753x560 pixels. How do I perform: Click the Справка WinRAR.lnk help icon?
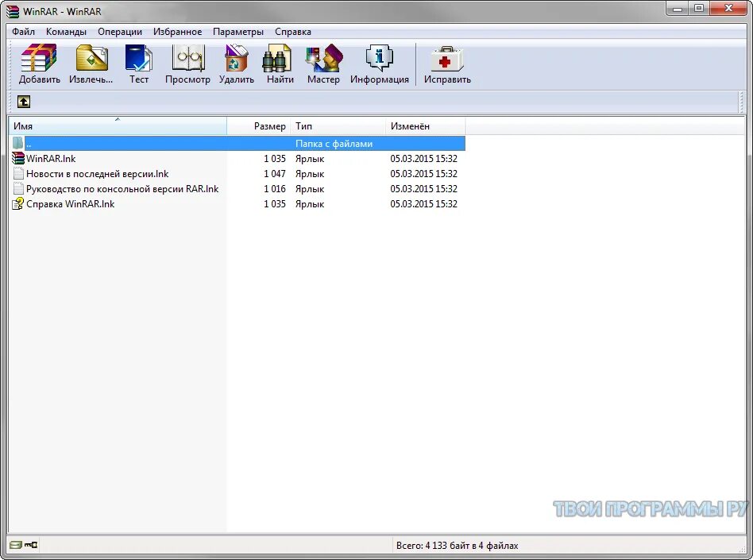click(x=18, y=203)
